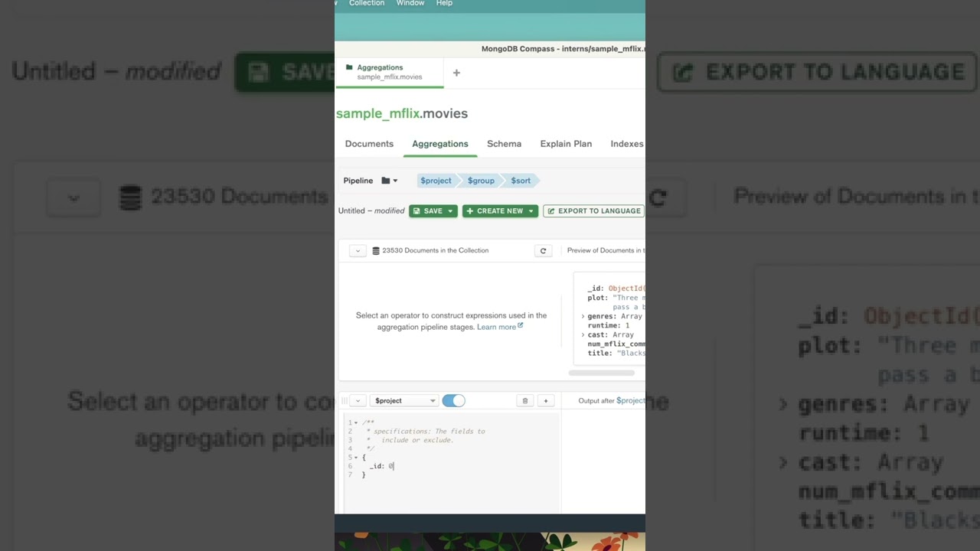980x551 pixels.
Task: Expand the cast Array field
Action: pyautogui.click(x=583, y=334)
